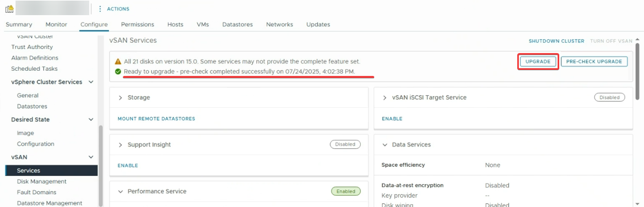The image size is (644, 207).
Task: Click the PRE-CHECK UPGRADE button
Action: [x=594, y=61]
